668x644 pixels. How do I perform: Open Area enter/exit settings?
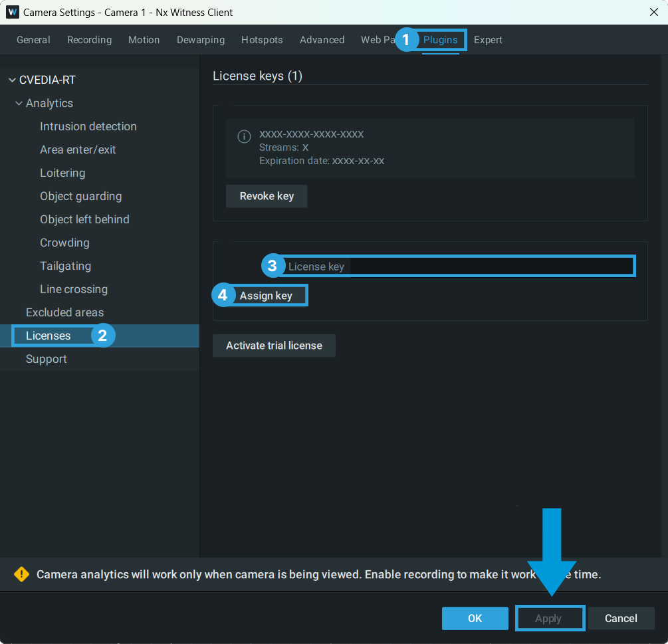[x=78, y=150]
